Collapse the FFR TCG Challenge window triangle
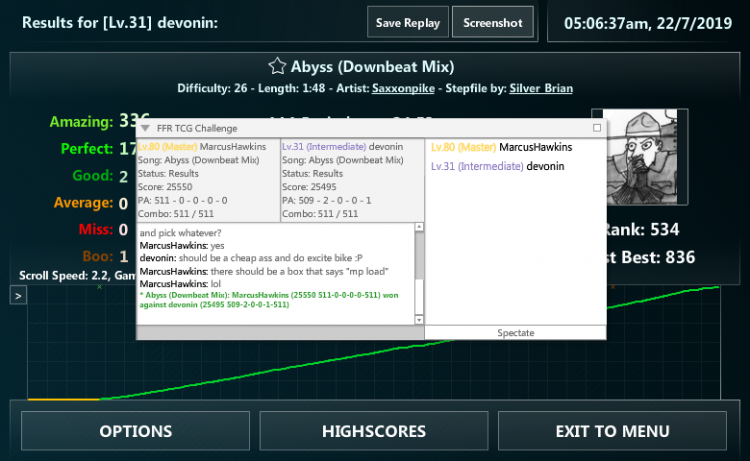Screen dimensions: 750x461 pyautogui.click(x=145, y=128)
